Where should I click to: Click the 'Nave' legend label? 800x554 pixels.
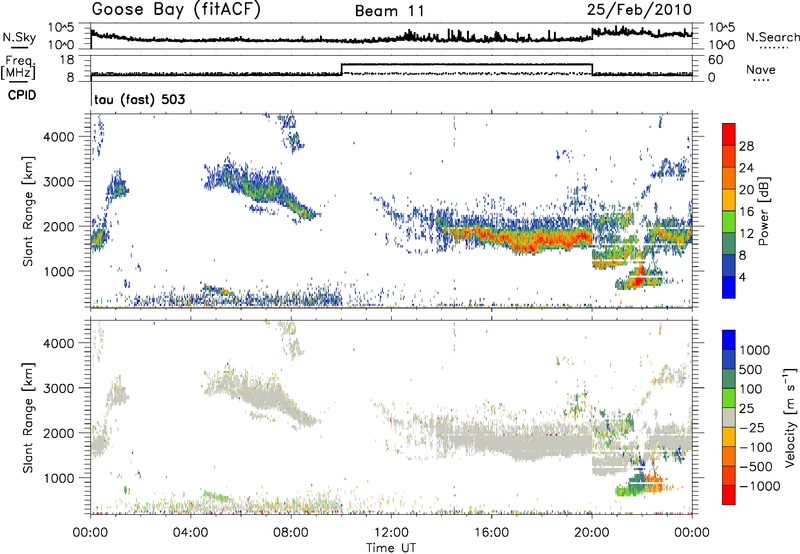(x=761, y=70)
